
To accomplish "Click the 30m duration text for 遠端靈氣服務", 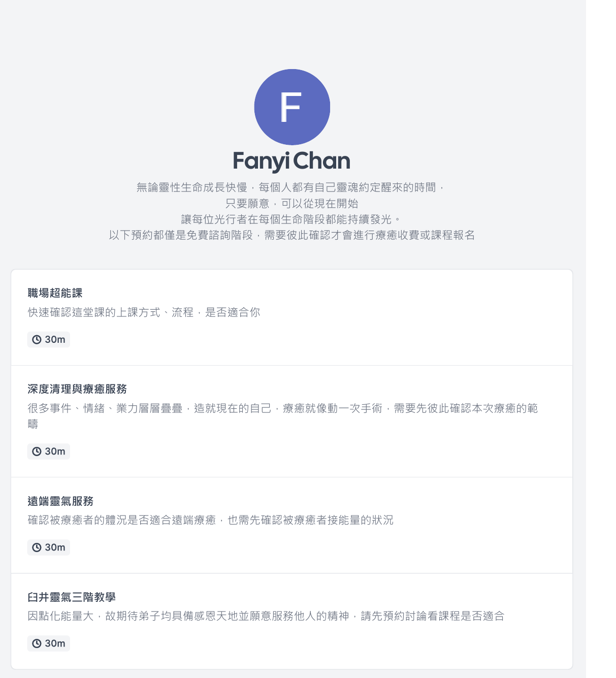I will [x=55, y=547].
